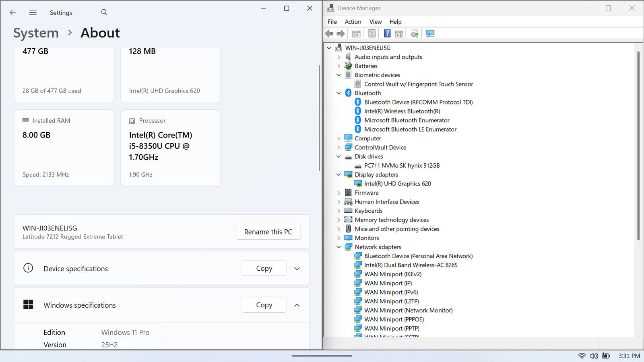This screenshot has width=644, height=362.
Task: Collapse the Network adapters node
Action: [x=339, y=247]
